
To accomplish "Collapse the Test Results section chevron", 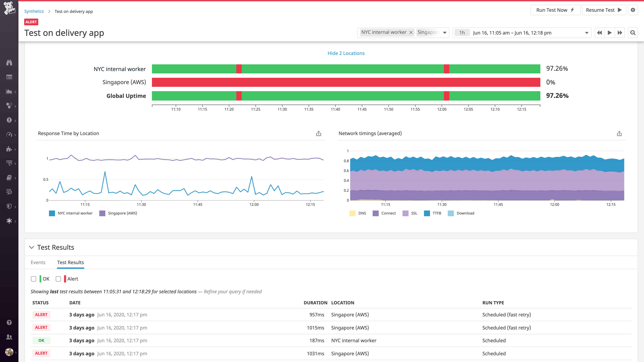I will tap(32, 247).
